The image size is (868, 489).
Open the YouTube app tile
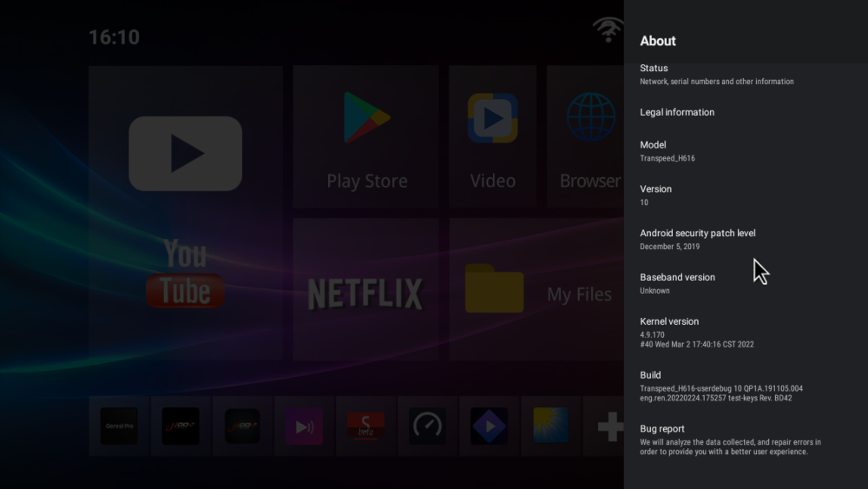point(185,213)
